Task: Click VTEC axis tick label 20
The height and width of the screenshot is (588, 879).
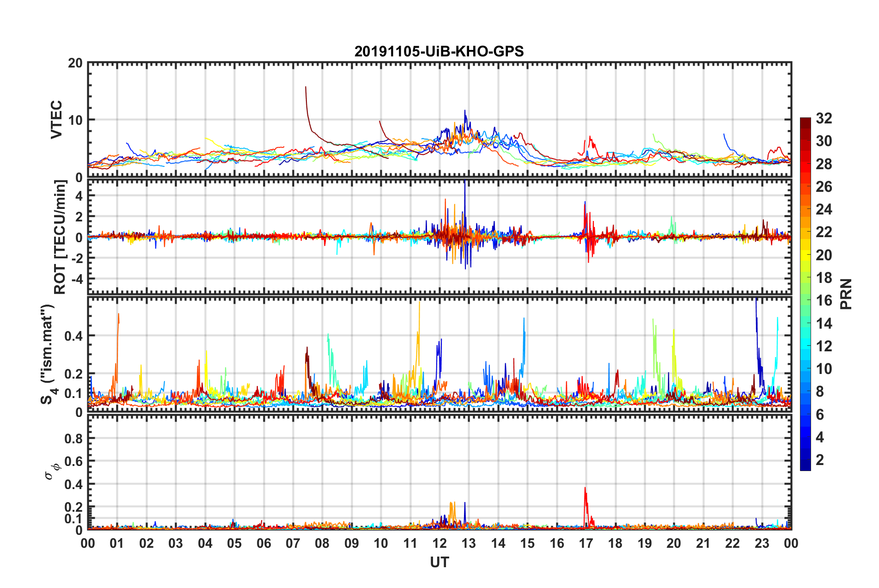Action: click(75, 63)
